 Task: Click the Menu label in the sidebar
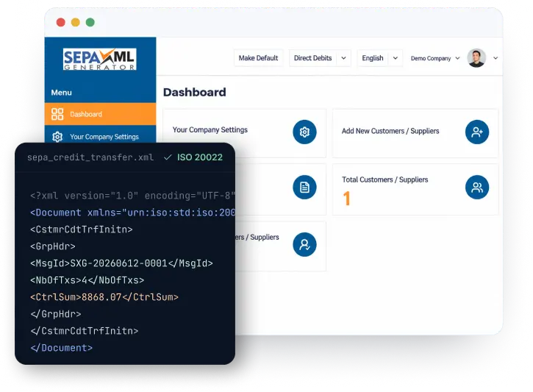(x=62, y=93)
